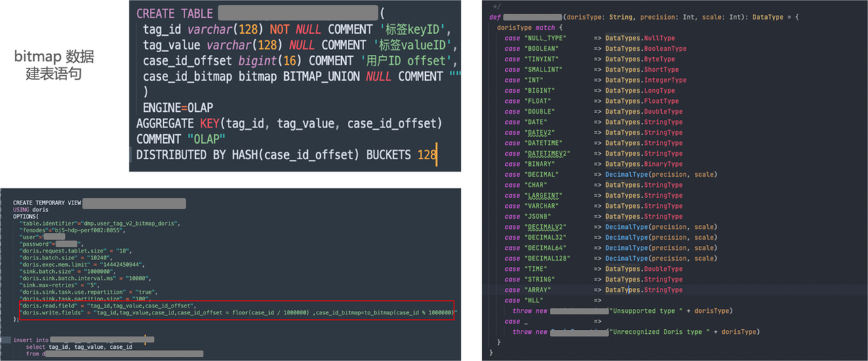This screenshot has width=868, height=361.
Task: Click the 'bitmap 数据 建表语句' slide label
Action: (x=54, y=65)
